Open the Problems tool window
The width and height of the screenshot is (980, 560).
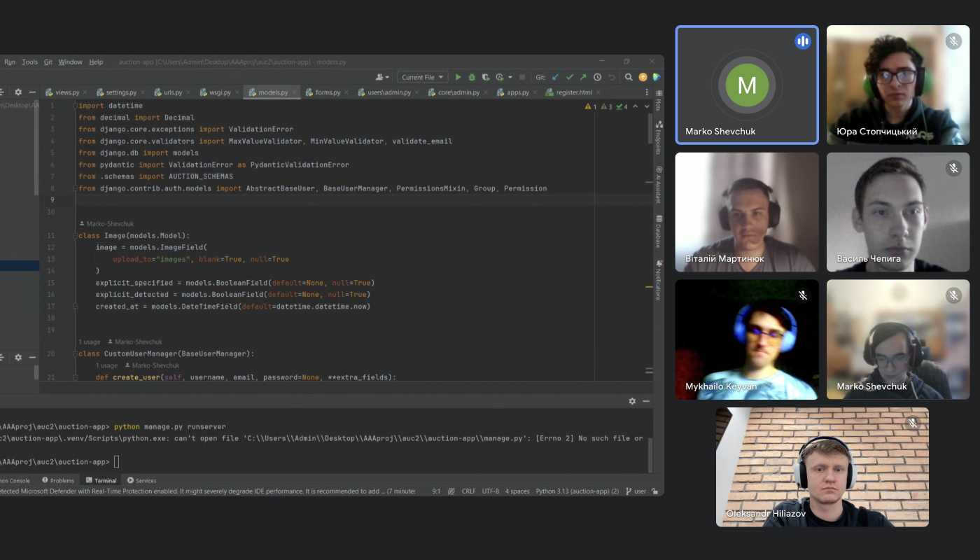58,481
